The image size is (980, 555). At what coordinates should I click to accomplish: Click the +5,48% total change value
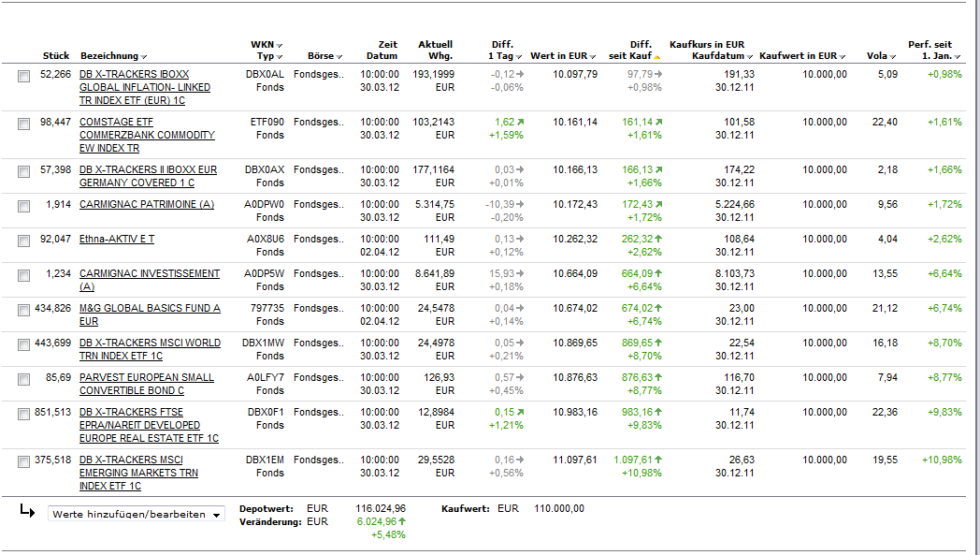tap(388, 535)
